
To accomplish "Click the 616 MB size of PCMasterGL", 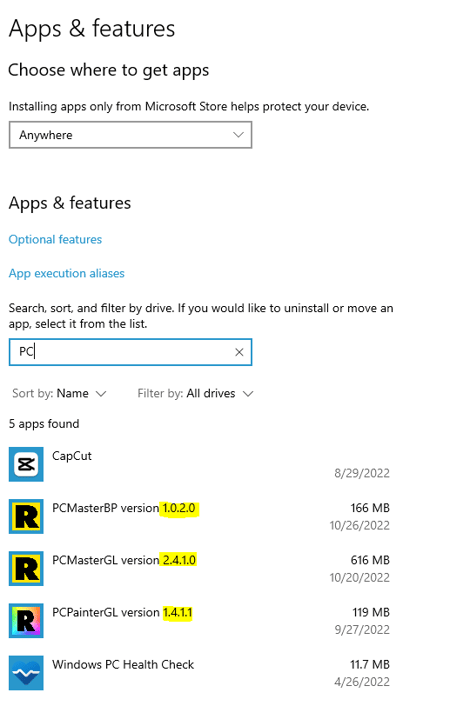I will point(370,560).
